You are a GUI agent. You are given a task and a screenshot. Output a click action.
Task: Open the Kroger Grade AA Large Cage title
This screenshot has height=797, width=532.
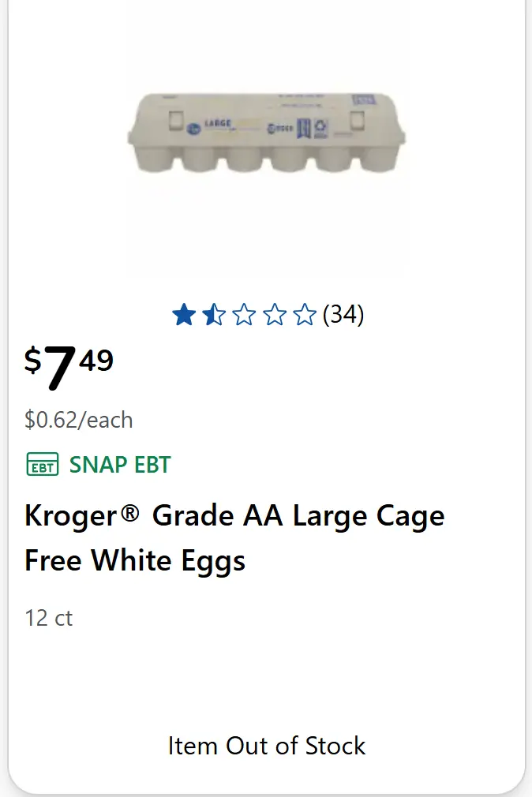(234, 516)
